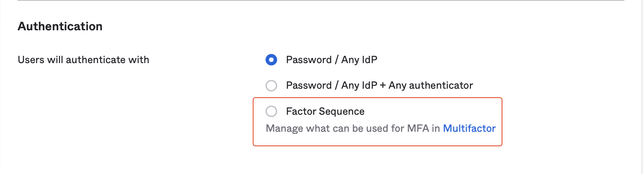Click empty white area right of the Authentication heading

point(299,26)
